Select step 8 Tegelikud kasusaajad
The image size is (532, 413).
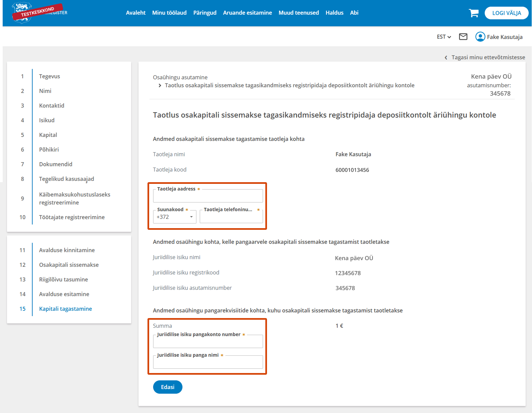click(x=66, y=179)
